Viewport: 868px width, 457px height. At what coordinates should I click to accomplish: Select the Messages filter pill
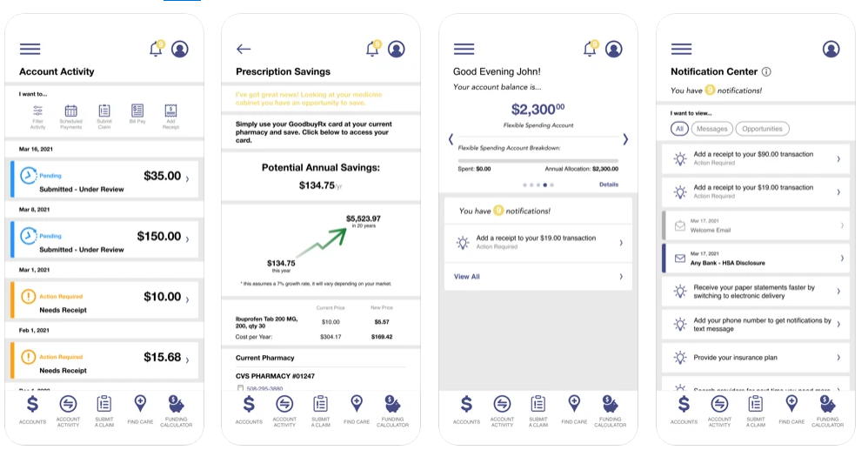712,129
